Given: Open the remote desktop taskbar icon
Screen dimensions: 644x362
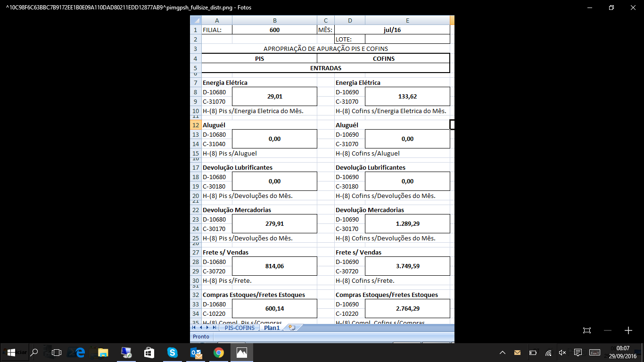Looking at the screenshot, I should click(126, 352).
